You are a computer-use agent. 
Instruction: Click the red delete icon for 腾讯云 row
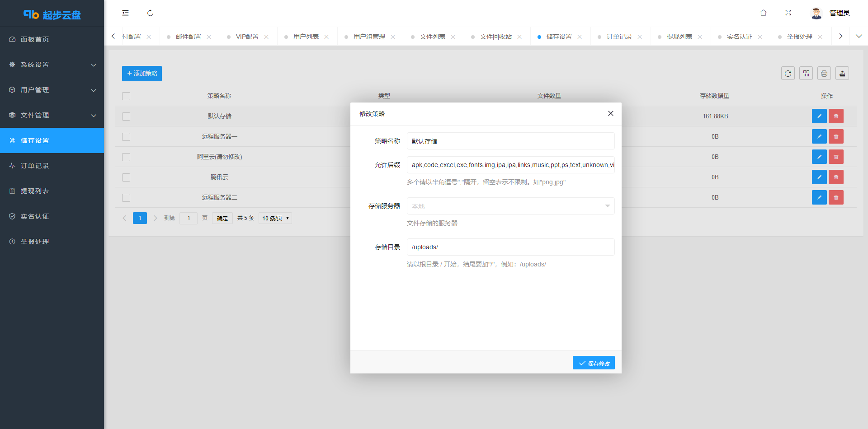coord(836,177)
